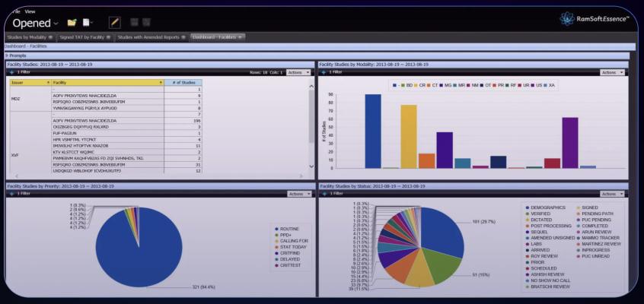Open the Opened dropdown arrow
The image size is (644, 304).
[x=56, y=24]
